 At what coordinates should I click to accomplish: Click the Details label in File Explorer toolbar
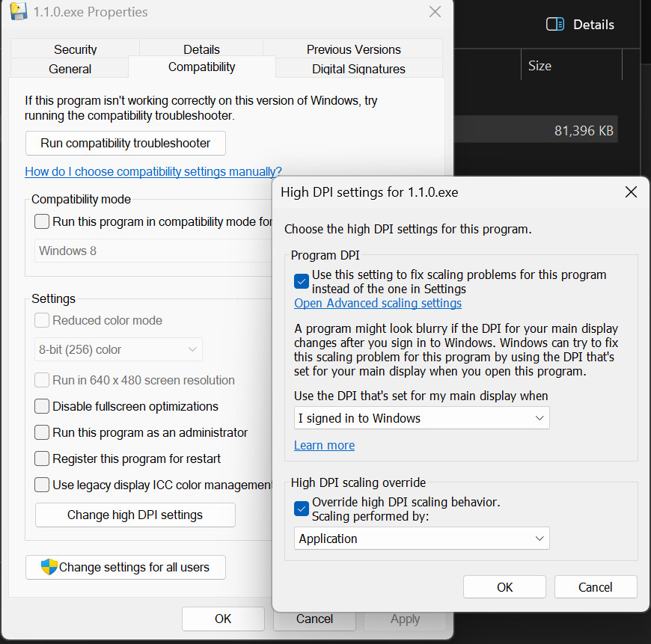coord(593,25)
